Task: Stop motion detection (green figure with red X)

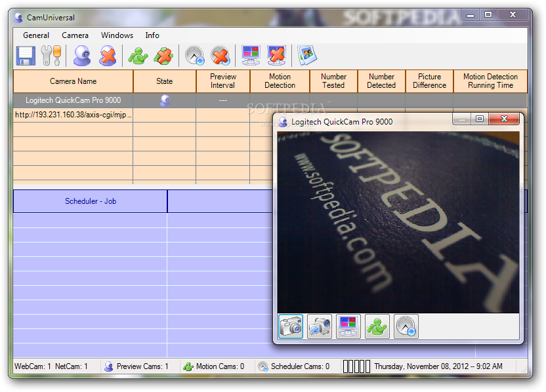Action: (163, 56)
